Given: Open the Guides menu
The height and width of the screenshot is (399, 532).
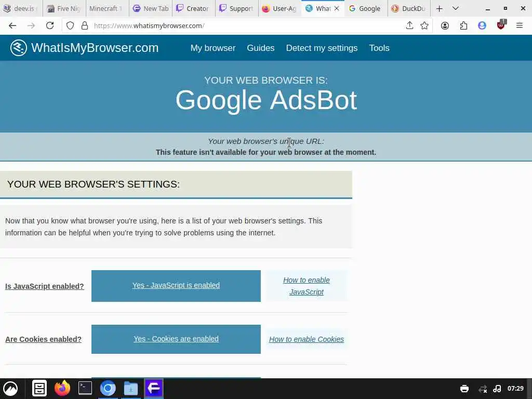Looking at the screenshot, I should tap(261, 48).
